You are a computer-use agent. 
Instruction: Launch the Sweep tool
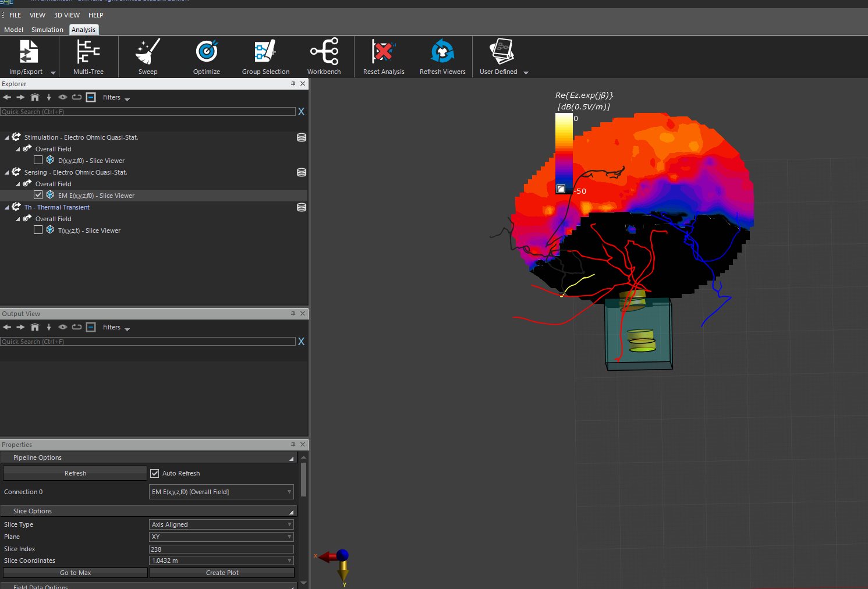(148, 57)
